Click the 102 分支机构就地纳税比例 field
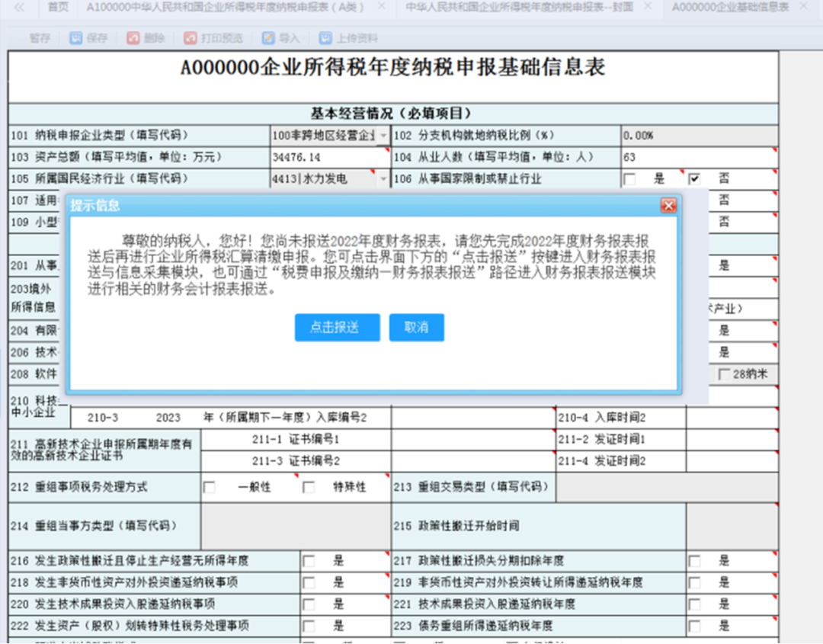823x644 pixels. (699, 136)
